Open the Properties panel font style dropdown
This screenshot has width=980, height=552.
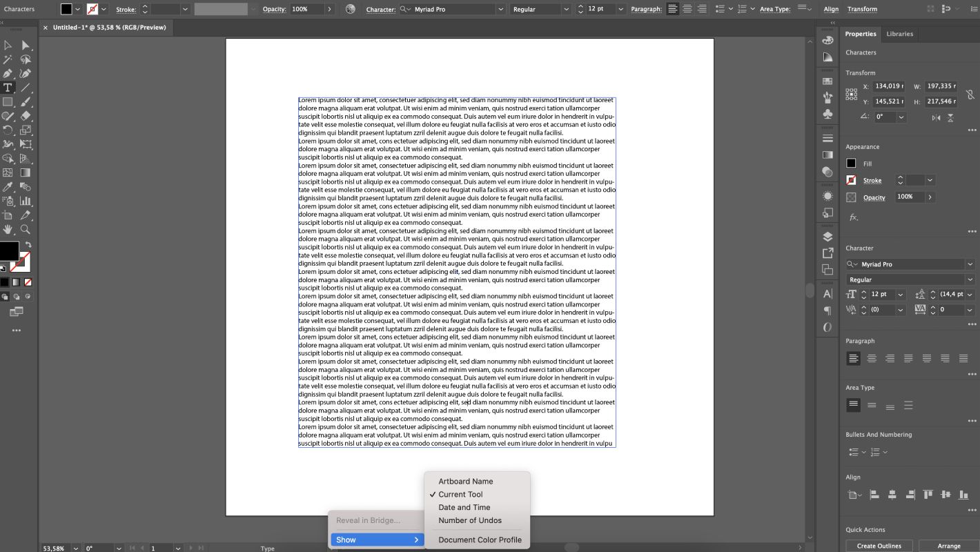[x=970, y=279]
